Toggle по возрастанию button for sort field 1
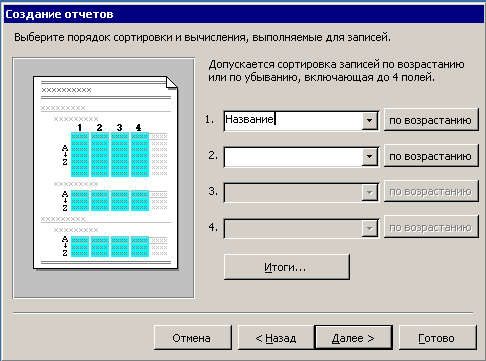 click(x=431, y=120)
